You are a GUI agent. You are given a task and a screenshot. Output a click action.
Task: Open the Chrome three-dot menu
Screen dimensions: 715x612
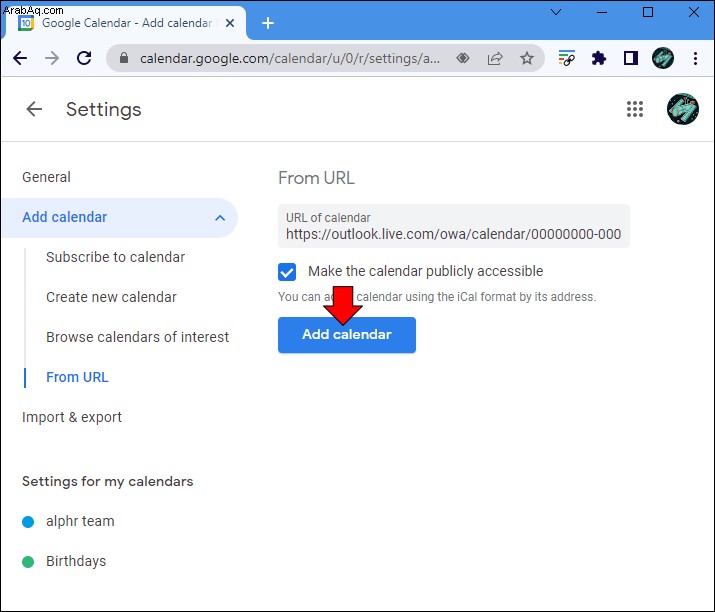point(695,58)
